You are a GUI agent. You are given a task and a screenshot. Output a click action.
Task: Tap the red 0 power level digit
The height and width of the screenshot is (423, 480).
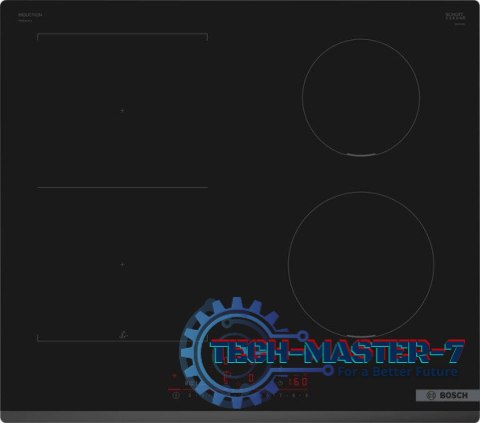pos(250,378)
